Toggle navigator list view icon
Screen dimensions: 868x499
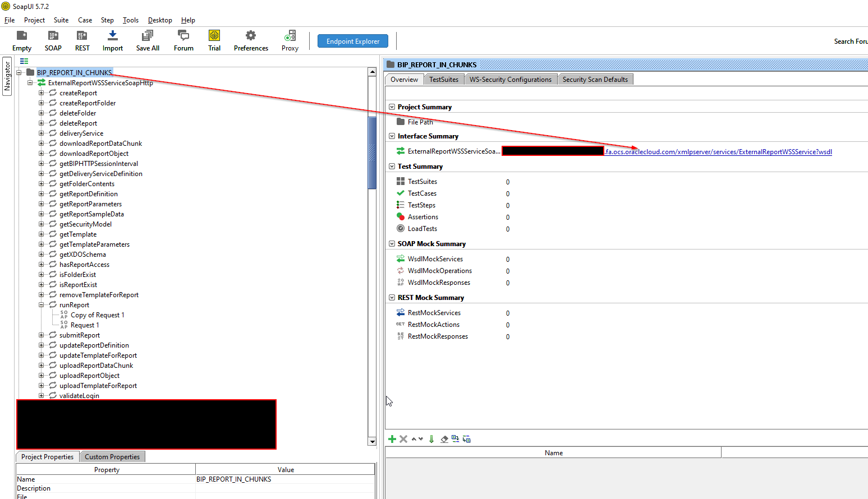click(24, 61)
